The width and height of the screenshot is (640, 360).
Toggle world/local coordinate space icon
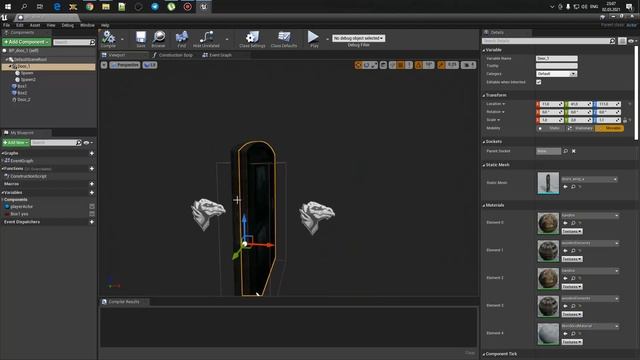click(x=383, y=65)
